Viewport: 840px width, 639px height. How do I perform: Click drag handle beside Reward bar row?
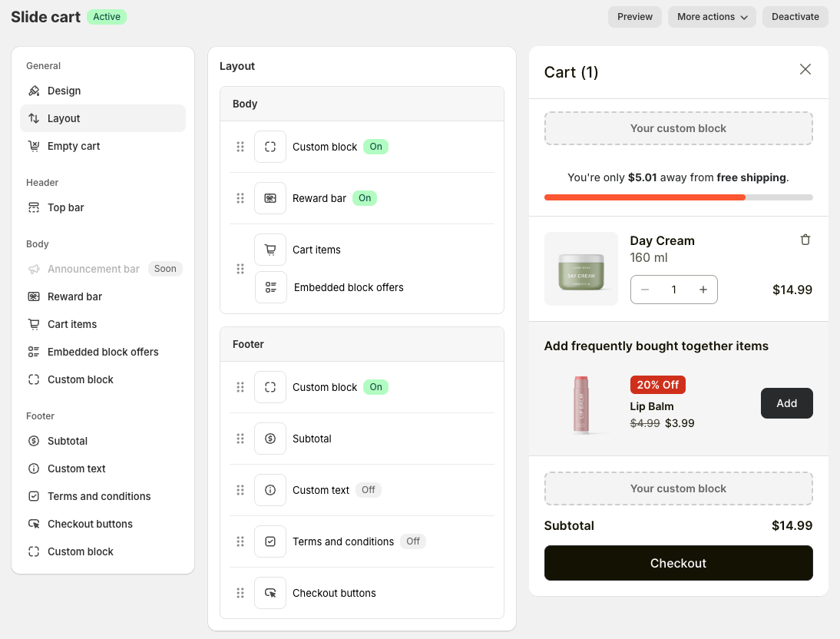[x=240, y=198]
